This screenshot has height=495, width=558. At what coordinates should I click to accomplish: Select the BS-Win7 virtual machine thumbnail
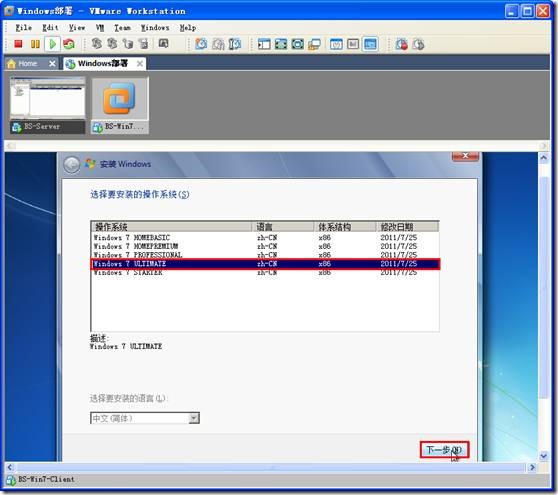(x=120, y=105)
